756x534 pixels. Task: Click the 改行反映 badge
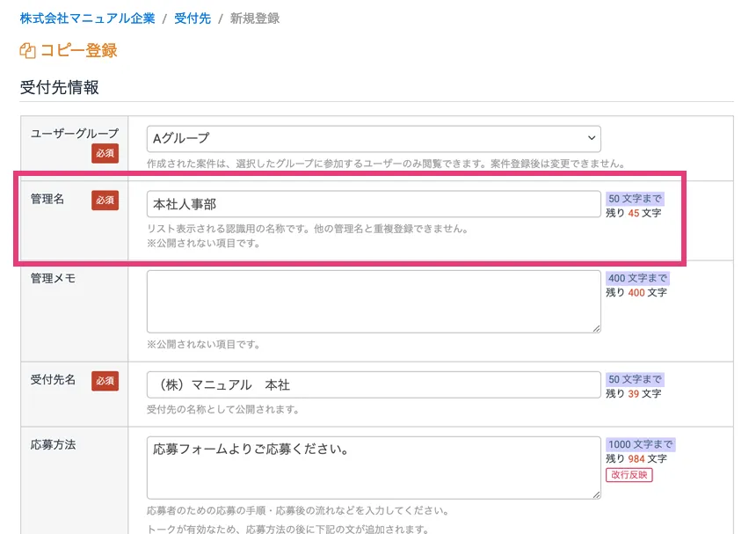click(629, 475)
